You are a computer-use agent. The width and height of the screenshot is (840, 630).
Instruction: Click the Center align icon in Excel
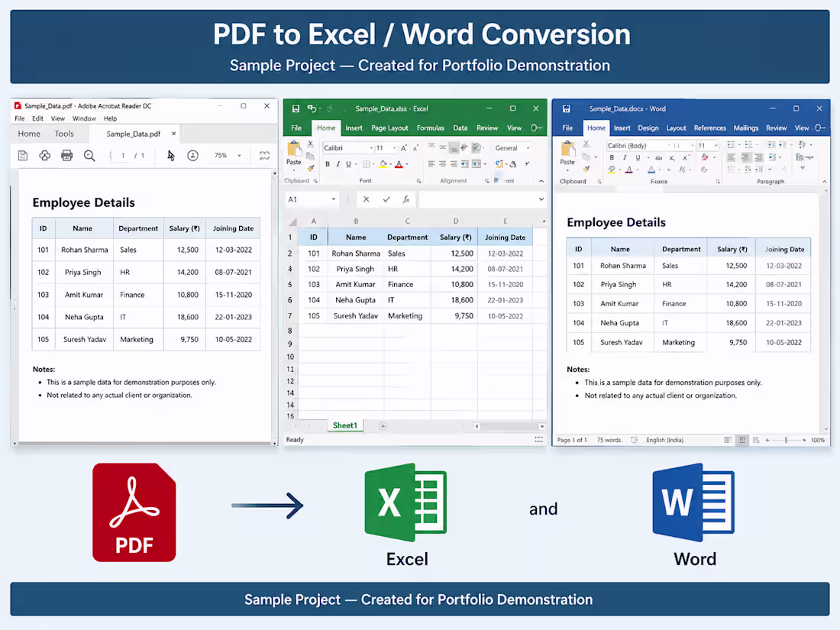tap(442, 164)
